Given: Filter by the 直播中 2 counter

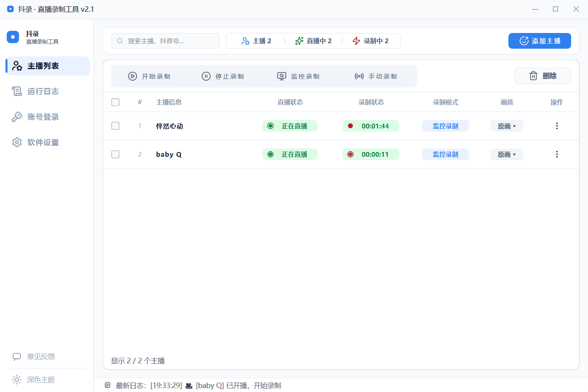Looking at the screenshot, I should [313, 41].
